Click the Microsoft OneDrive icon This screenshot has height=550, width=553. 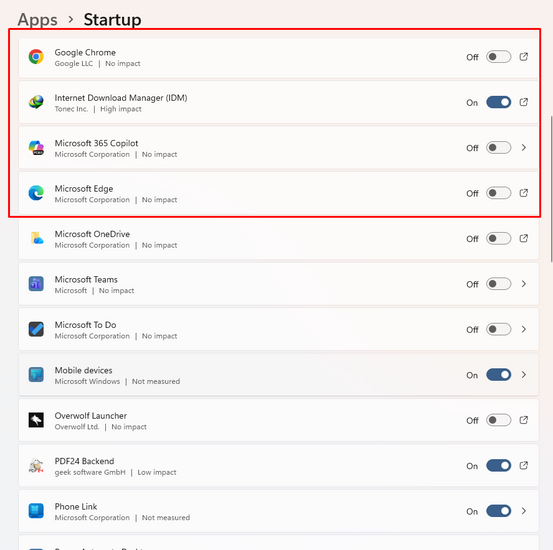(x=36, y=238)
